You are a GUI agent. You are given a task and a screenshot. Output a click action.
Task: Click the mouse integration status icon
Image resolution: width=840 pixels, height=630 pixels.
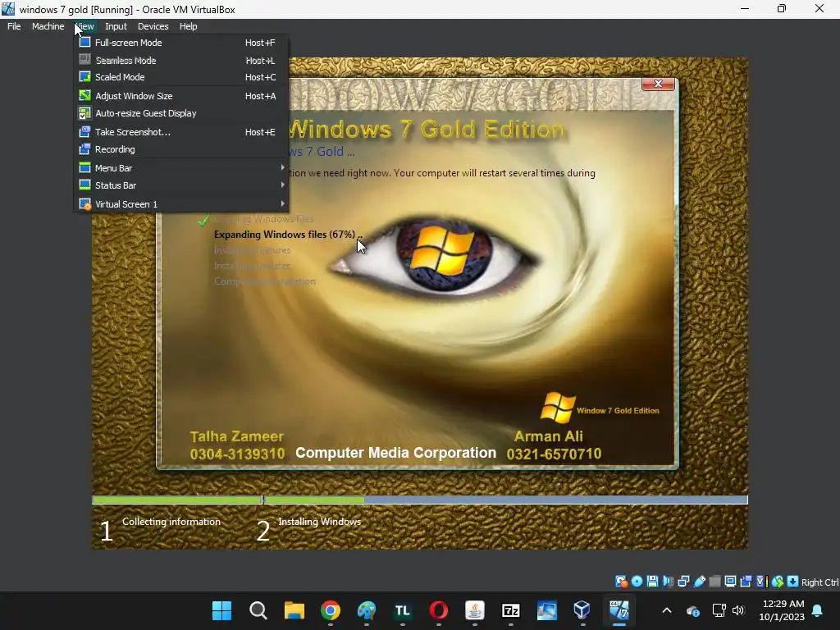[x=778, y=582]
